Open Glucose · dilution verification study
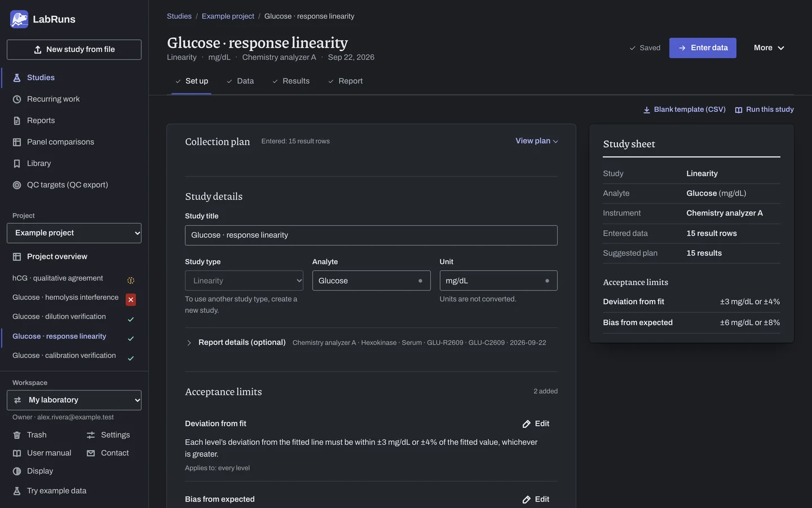The width and height of the screenshot is (812, 508). pos(59,317)
